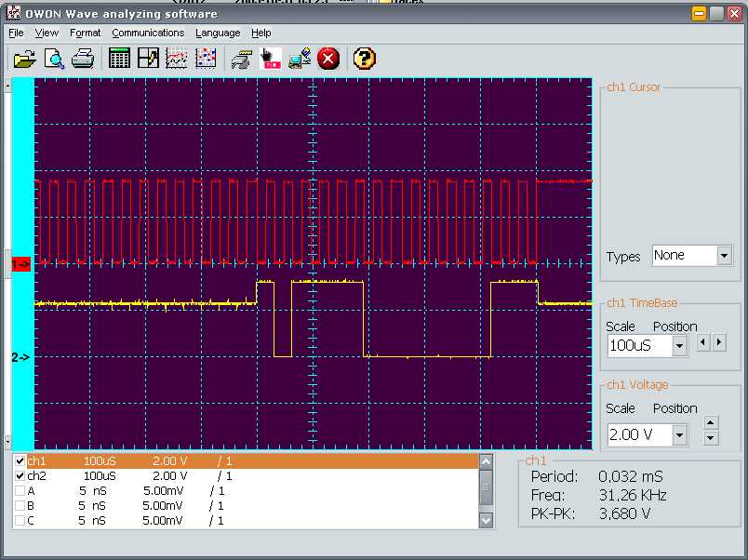Uncheck the ch1 channel checkbox

tap(20, 461)
